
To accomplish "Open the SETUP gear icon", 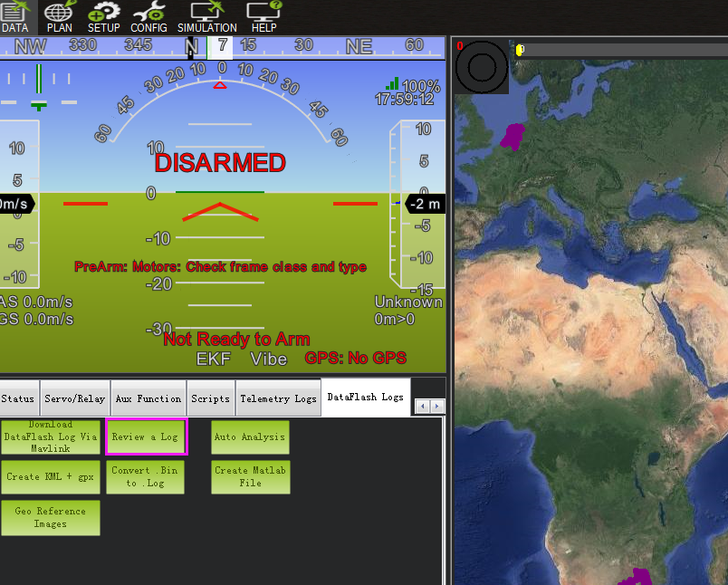I will pos(103,16).
